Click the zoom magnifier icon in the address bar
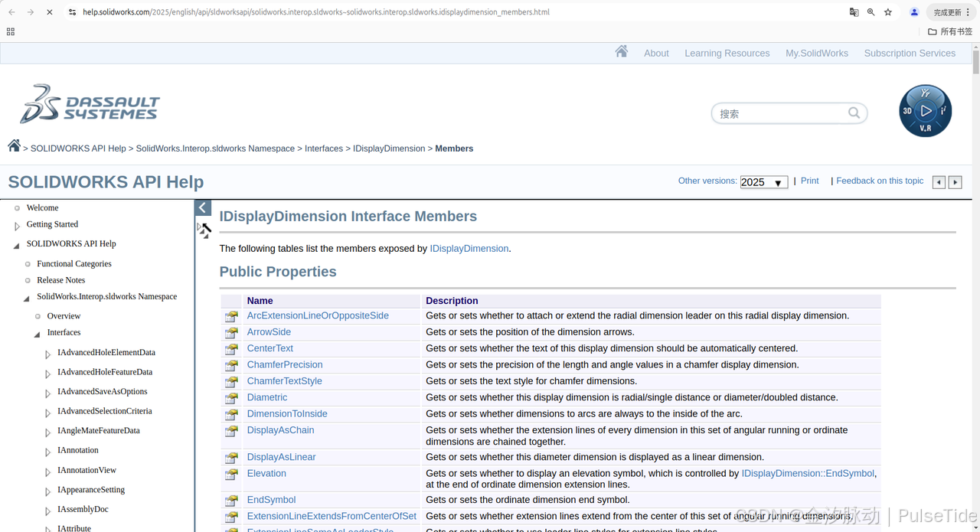The image size is (980, 532). [x=871, y=12]
